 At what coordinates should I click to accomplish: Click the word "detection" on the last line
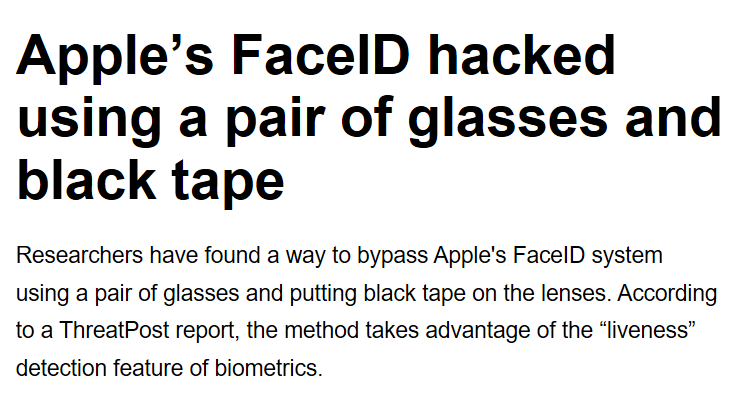coord(61,368)
